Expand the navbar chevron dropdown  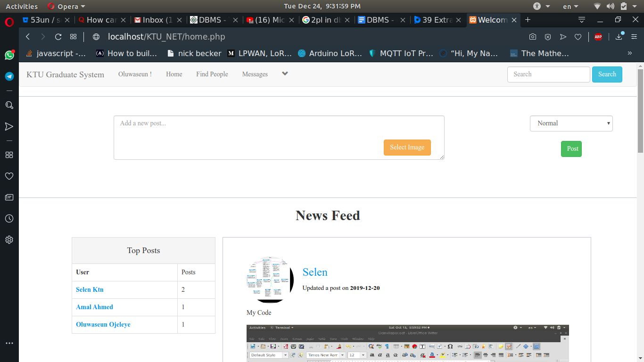[x=285, y=74]
